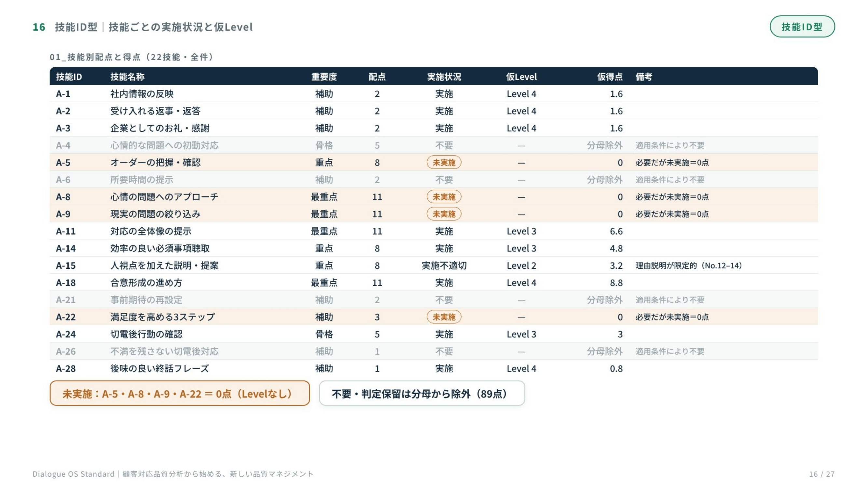Click skill name 所要時間の提示
This screenshot has width=868, height=488.
click(x=142, y=180)
